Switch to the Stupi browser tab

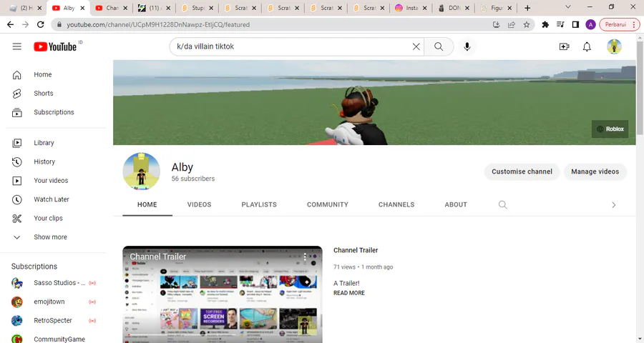tap(197, 8)
